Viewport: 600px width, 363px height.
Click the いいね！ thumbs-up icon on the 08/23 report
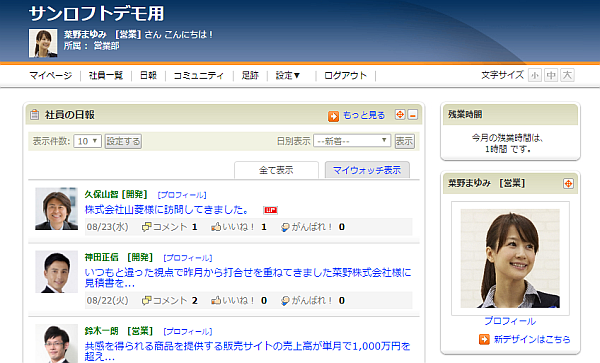(x=216, y=227)
